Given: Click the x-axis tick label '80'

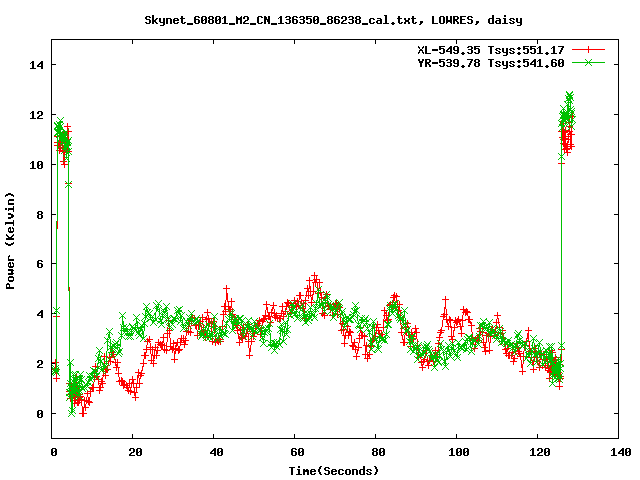Looking at the screenshot, I should coord(378,452).
